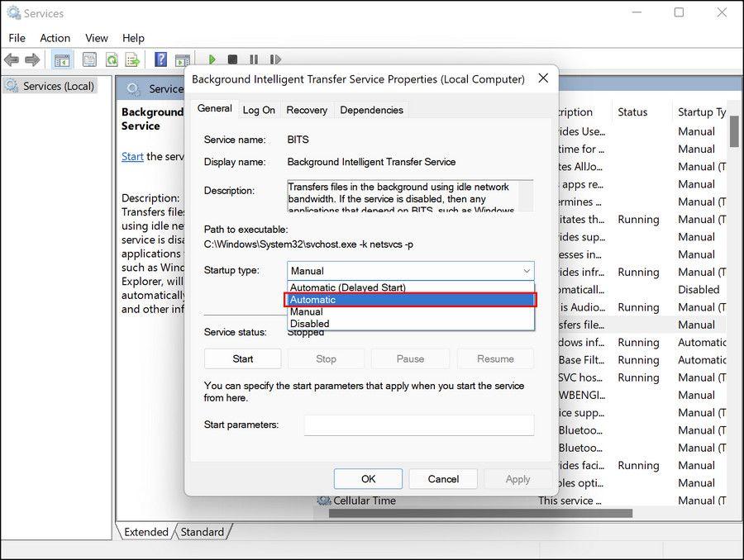The image size is (744, 560).
Task: Choose Disabled in the startup type list
Action: (410, 324)
